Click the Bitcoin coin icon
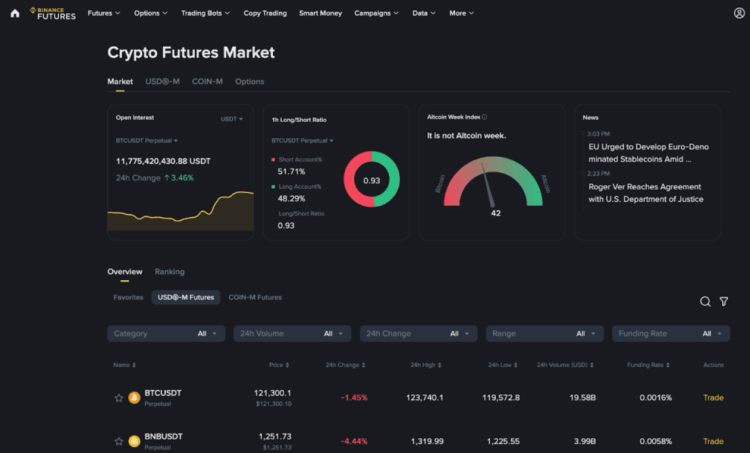The image size is (750, 453). click(x=134, y=397)
